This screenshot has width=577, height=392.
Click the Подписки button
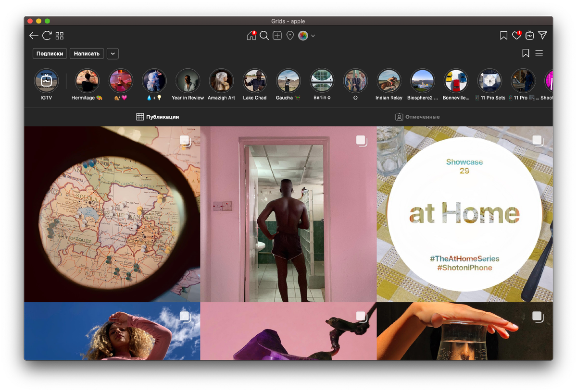(50, 54)
